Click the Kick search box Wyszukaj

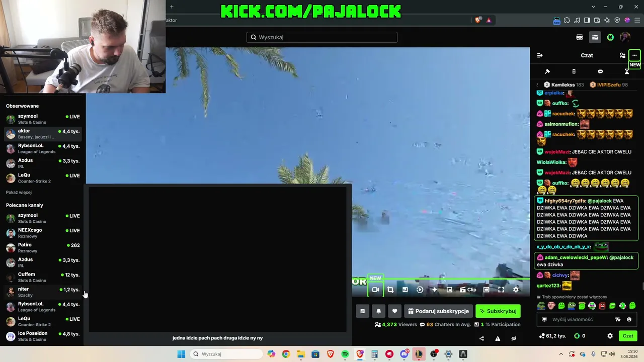coord(322,37)
